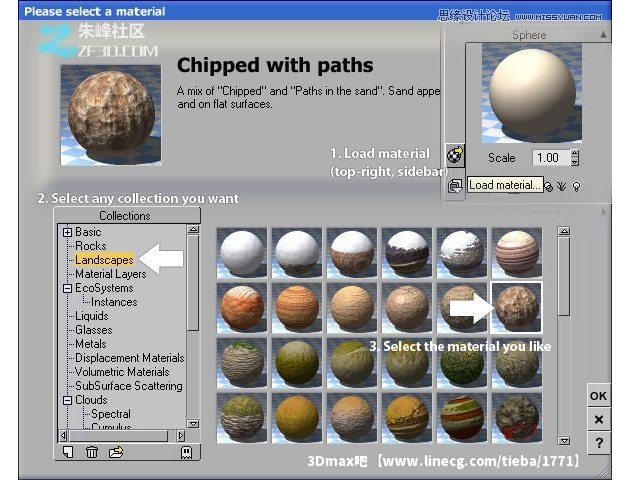Expand the Basic collection node
The image size is (619, 480).
point(67,232)
